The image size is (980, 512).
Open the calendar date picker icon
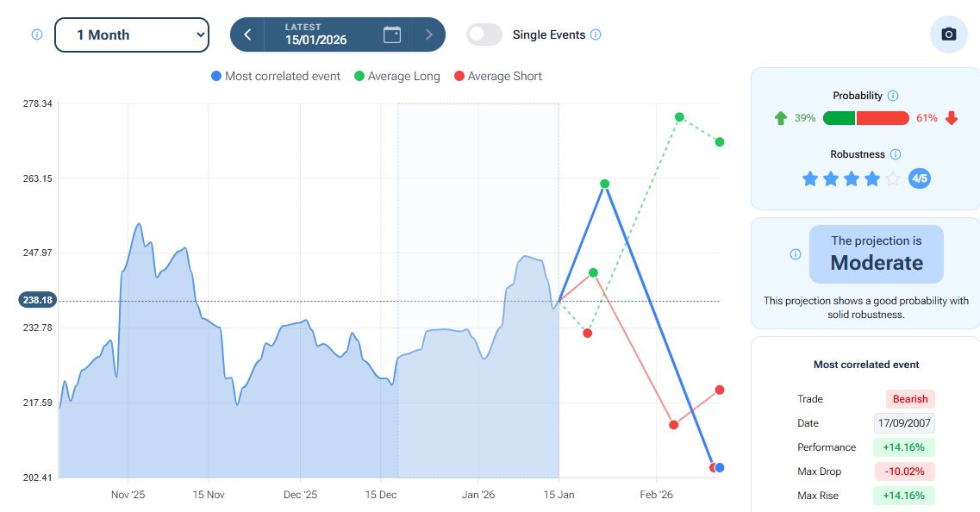[392, 34]
